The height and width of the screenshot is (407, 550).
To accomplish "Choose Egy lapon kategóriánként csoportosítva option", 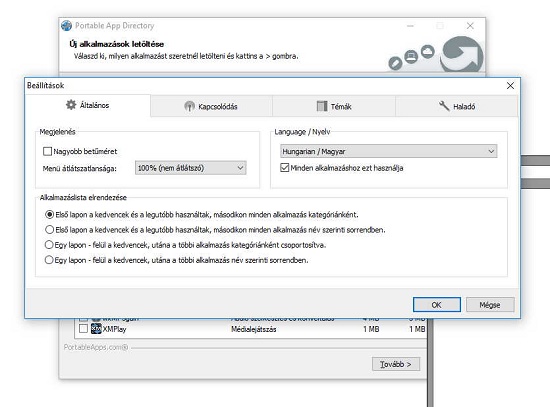I will 49,245.
